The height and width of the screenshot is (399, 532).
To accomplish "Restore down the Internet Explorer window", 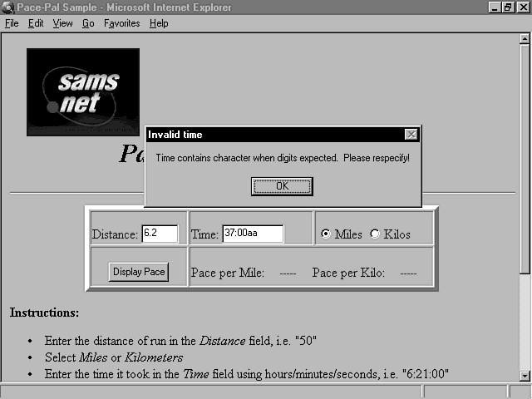I will [x=508, y=7].
